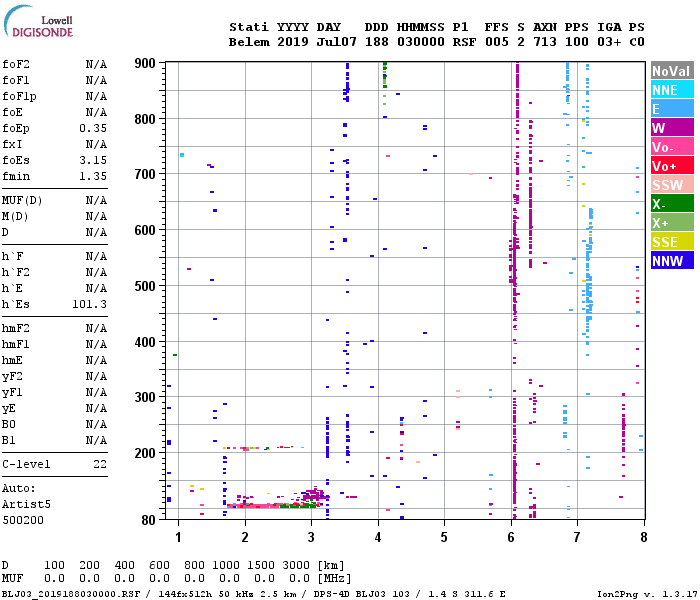This screenshot has height=600, width=700.
Task: Click the yF2 parameter label
Action: pyautogui.click(x=12, y=377)
